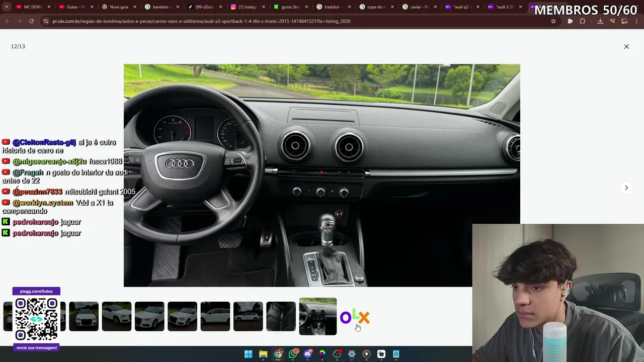Open OBS Studio from the taskbar
Screen dimensions: 644x362
pyautogui.click(x=337, y=354)
